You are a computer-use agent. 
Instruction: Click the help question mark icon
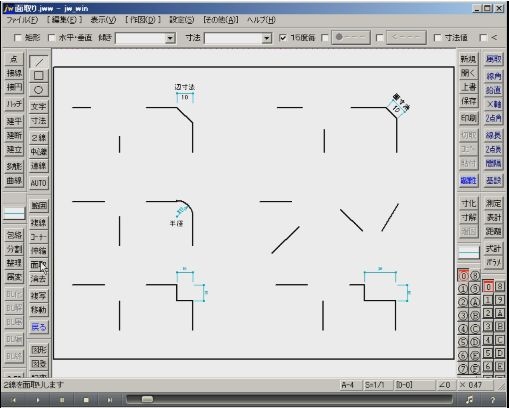(x=492, y=399)
